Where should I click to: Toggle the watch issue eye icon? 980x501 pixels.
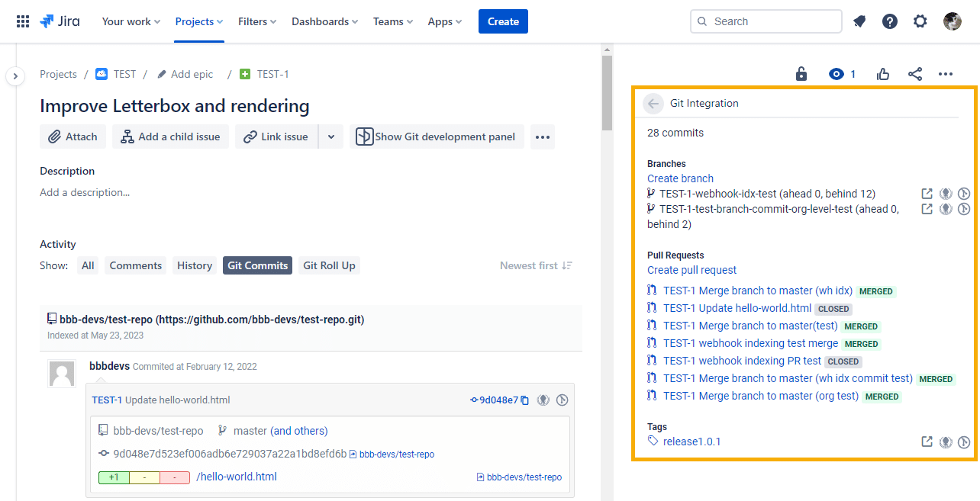[x=837, y=74]
